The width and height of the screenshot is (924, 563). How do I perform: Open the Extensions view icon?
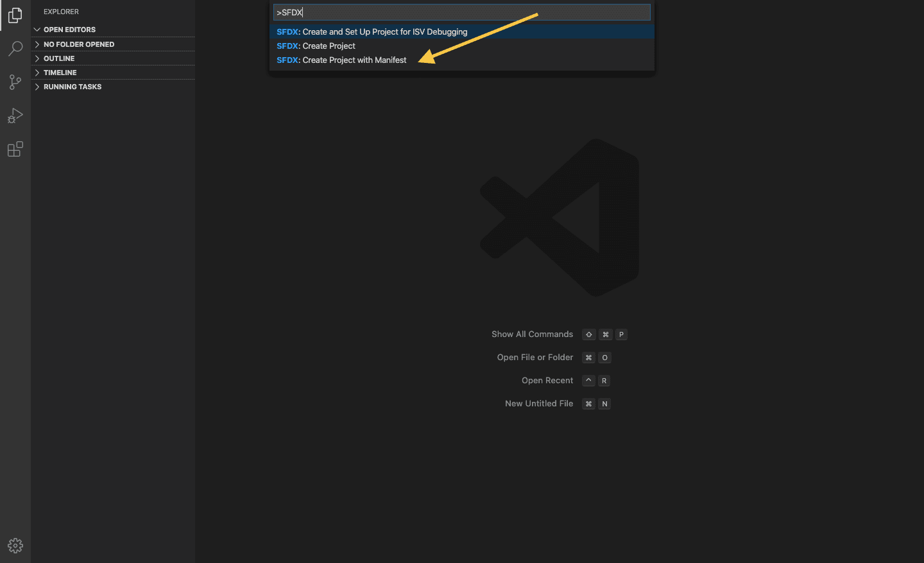pos(15,149)
